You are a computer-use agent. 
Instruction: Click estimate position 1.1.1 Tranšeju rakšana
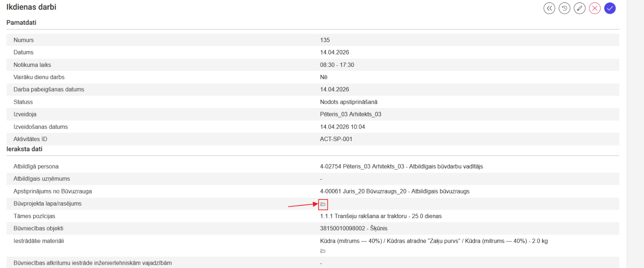click(x=381, y=216)
